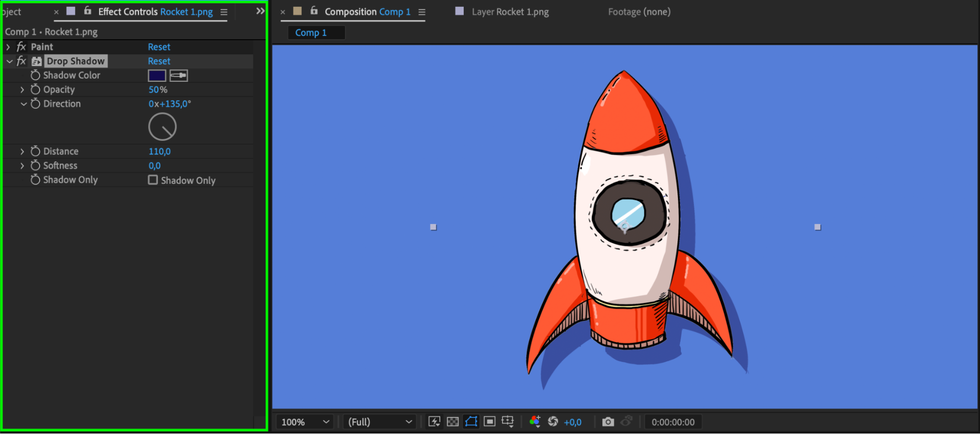Reset the Drop Shadow effect

click(159, 61)
